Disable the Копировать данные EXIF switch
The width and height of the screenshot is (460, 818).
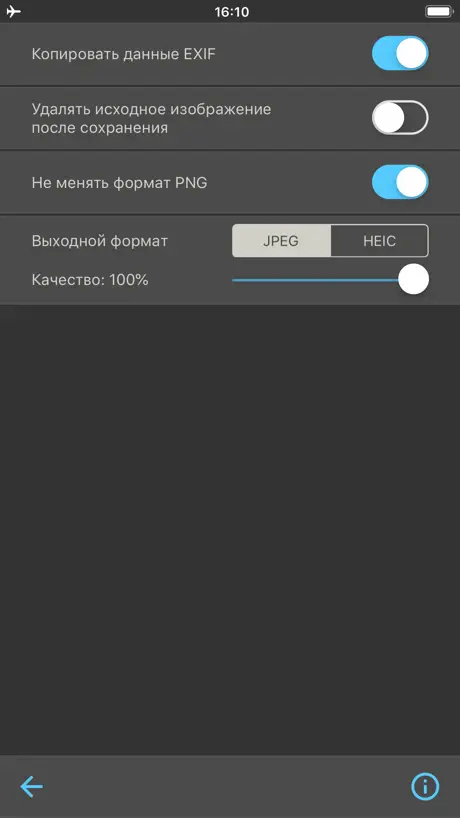coord(400,53)
